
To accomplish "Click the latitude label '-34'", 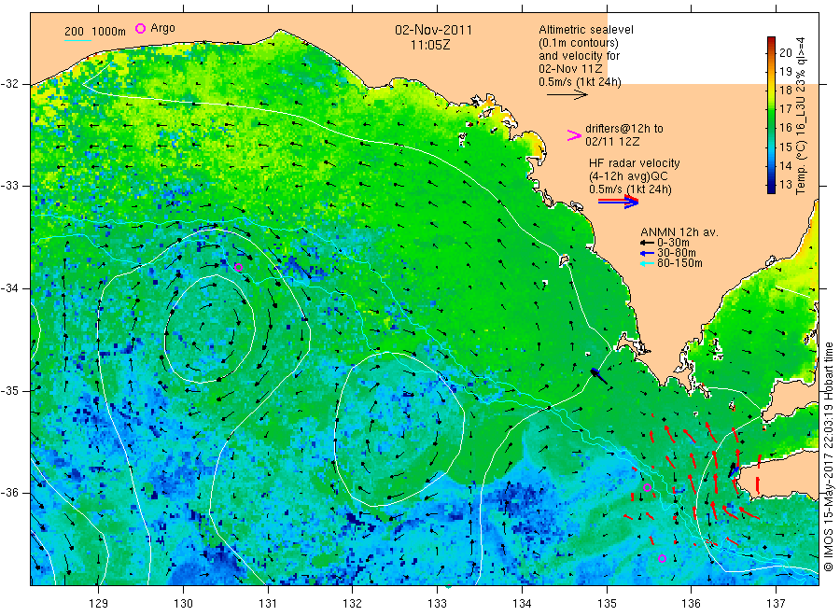I will (x=10, y=288).
